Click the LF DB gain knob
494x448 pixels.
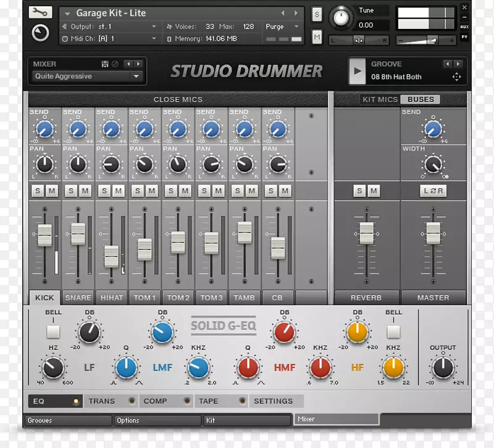(x=90, y=333)
